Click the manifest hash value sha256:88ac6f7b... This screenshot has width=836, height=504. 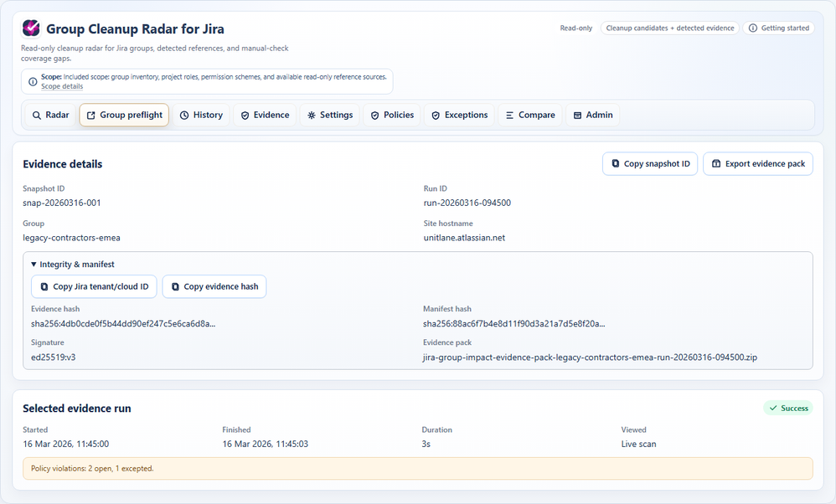pyautogui.click(x=514, y=323)
